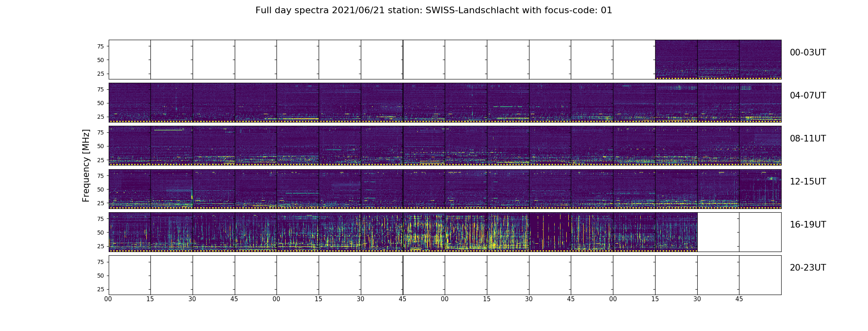Click the 25 tick label of the 12-15UT row
868x331 pixels.
(x=100, y=203)
